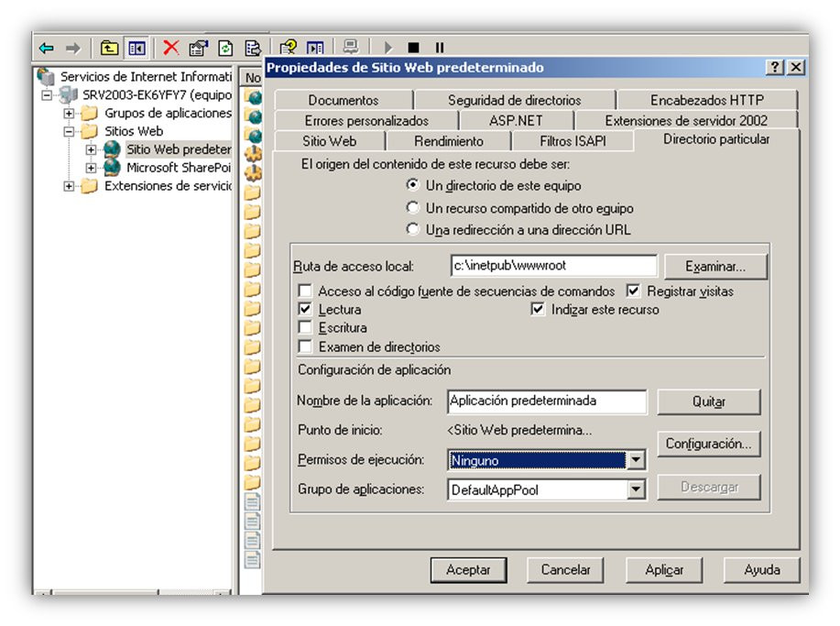Switch to the Documentos tab
The image size is (840, 626).
(344, 100)
